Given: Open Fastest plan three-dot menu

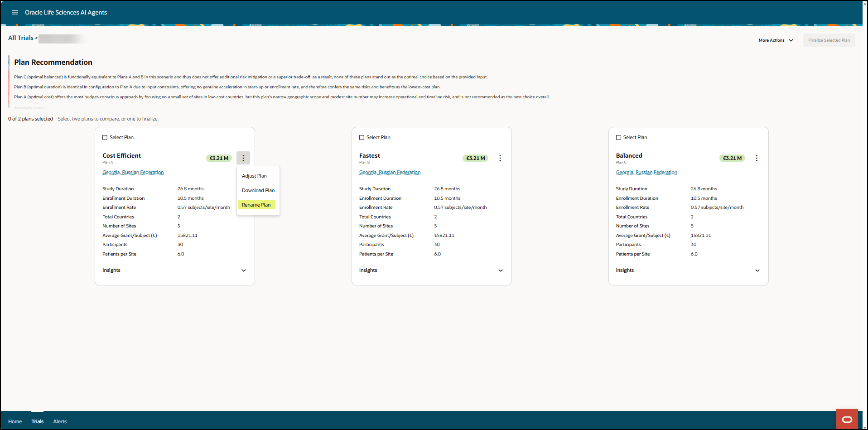Looking at the screenshot, I should tap(500, 158).
